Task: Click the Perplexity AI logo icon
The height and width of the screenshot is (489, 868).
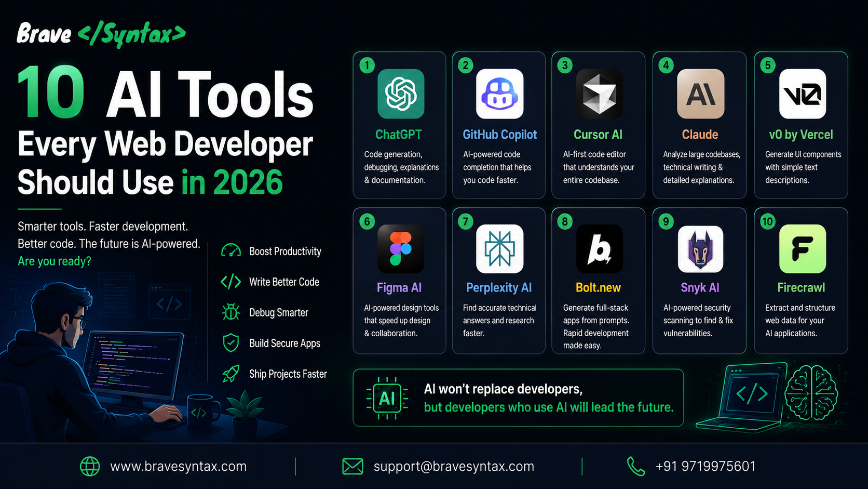Action: click(500, 249)
